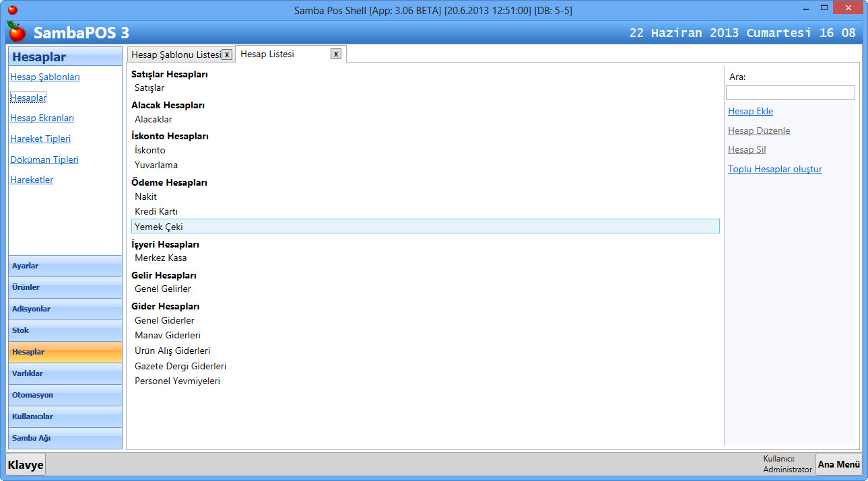Expand the Ayarlar section
The height and width of the screenshot is (481, 868).
click(65, 266)
